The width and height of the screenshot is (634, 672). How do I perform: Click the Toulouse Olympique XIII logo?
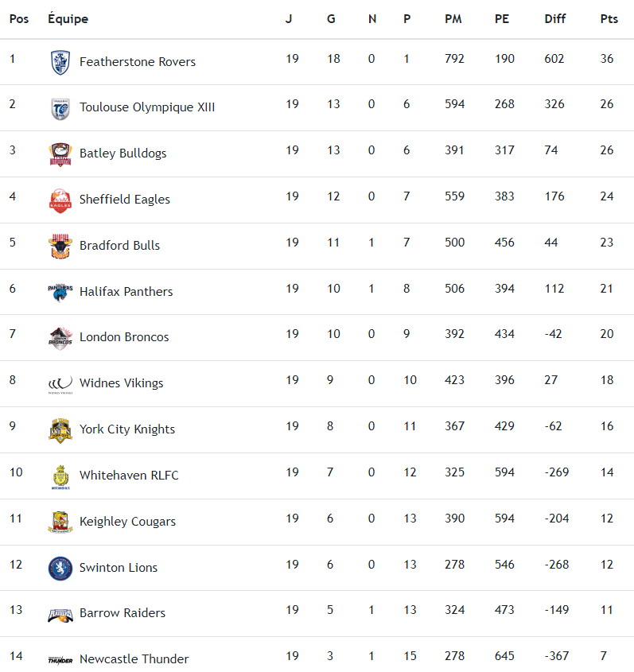point(60,108)
